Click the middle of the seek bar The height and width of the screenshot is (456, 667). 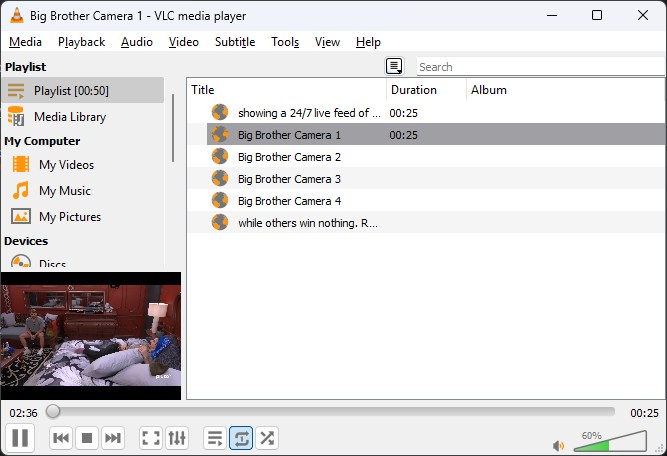(333, 411)
